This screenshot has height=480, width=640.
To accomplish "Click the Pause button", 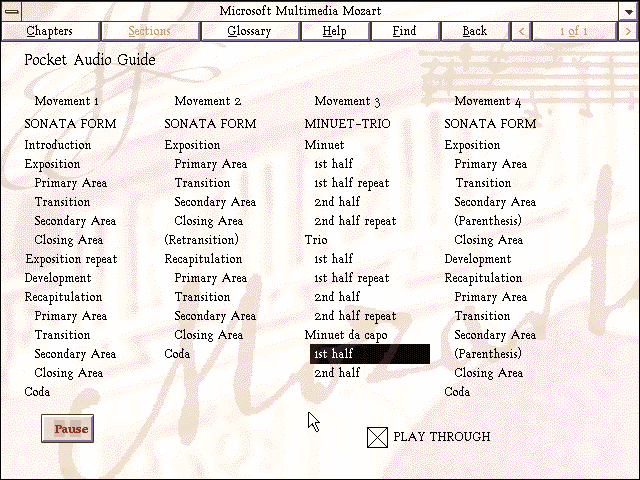I will click(67, 429).
